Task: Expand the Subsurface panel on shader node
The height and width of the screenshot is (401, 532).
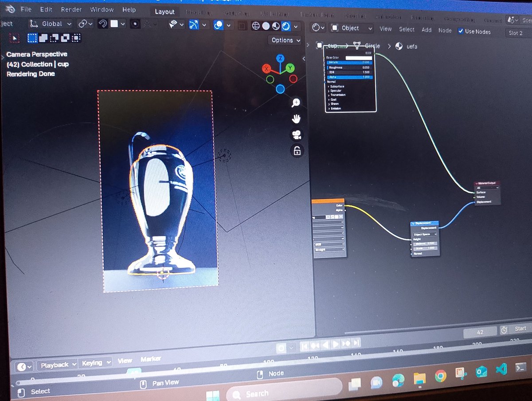Action: [x=336, y=86]
